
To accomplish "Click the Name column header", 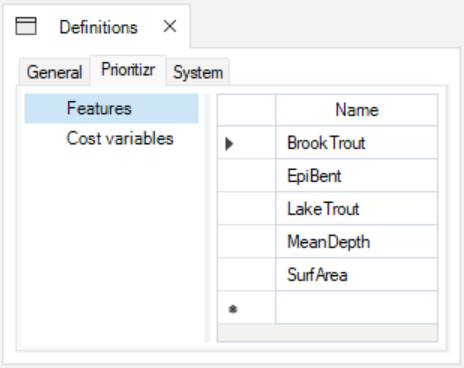I will tap(357, 110).
